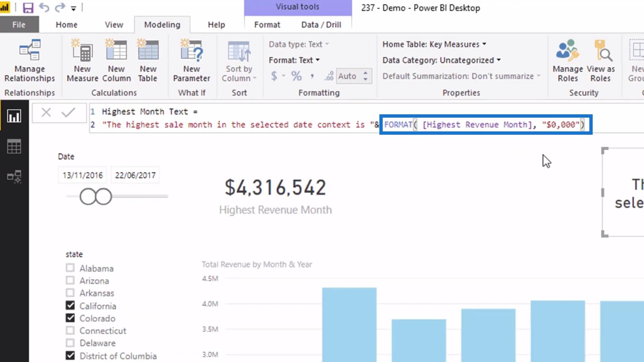This screenshot has height=362, width=644.
Task: Apply thousands separator comma icon
Action: (x=312, y=76)
